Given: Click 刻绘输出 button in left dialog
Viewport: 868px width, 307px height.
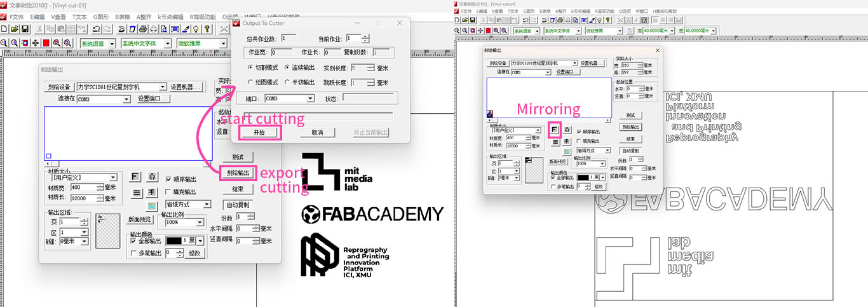Looking at the screenshot, I should tap(238, 173).
